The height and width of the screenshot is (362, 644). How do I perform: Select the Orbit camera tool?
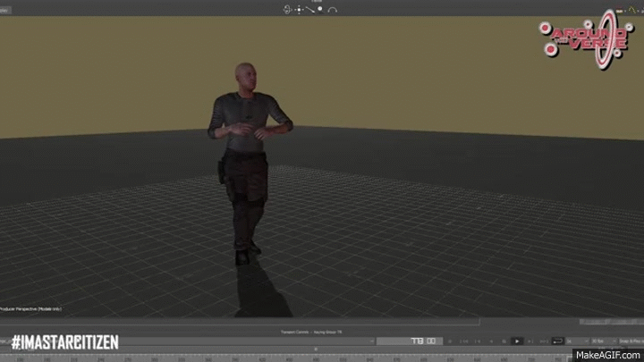pyautogui.click(x=287, y=10)
